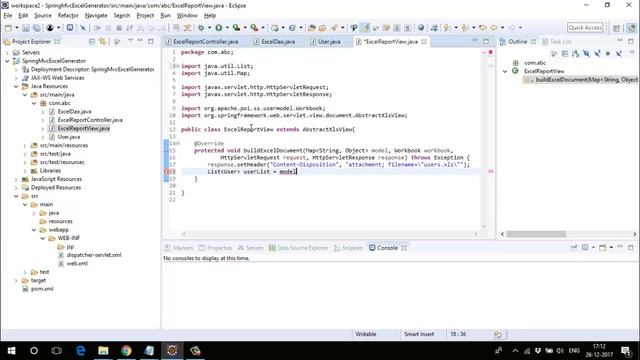The width and height of the screenshot is (640, 360).
Task: Collapse the com.abc package node
Action: [x=34, y=103]
